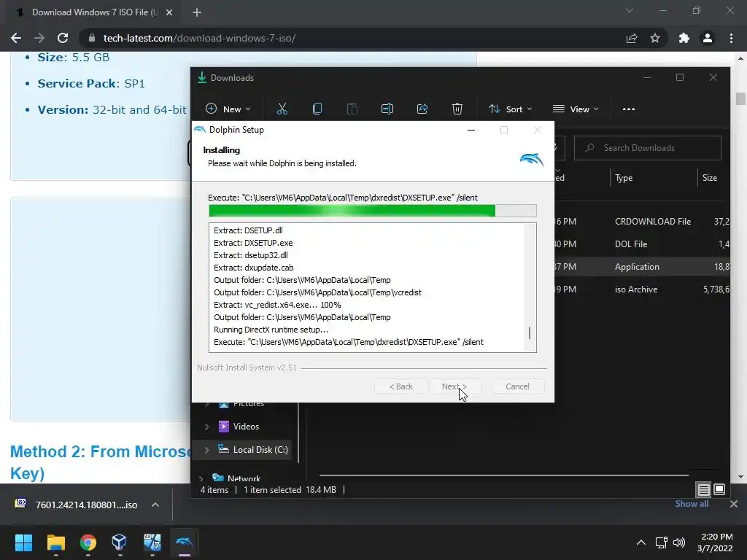Click the Back button in Dolphin Setup

tap(400, 386)
